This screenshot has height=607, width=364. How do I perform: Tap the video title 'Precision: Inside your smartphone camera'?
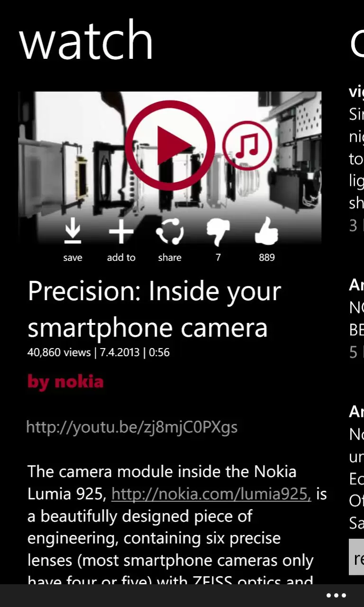coord(155,310)
